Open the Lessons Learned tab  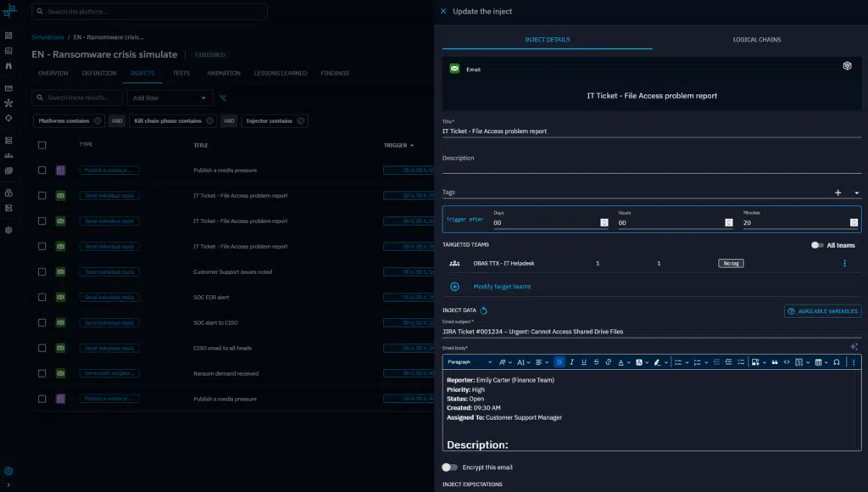point(280,74)
